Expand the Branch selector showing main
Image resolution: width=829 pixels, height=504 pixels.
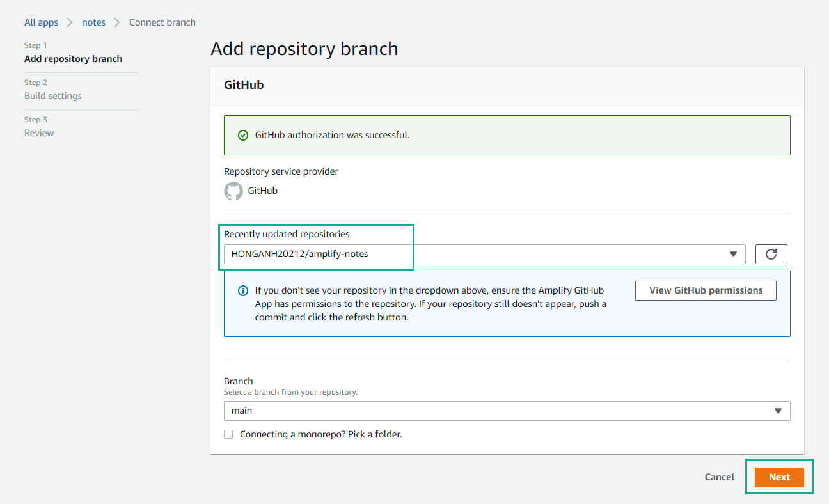pyautogui.click(x=507, y=411)
